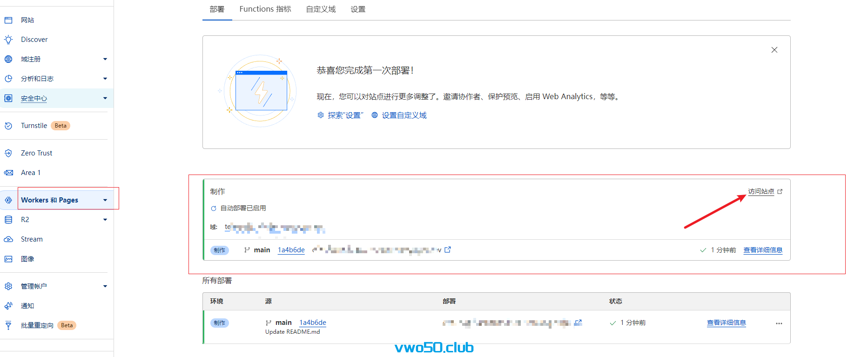Go to the 设置 tab
This screenshot has width=868, height=357.
click(x=358, y=9)
